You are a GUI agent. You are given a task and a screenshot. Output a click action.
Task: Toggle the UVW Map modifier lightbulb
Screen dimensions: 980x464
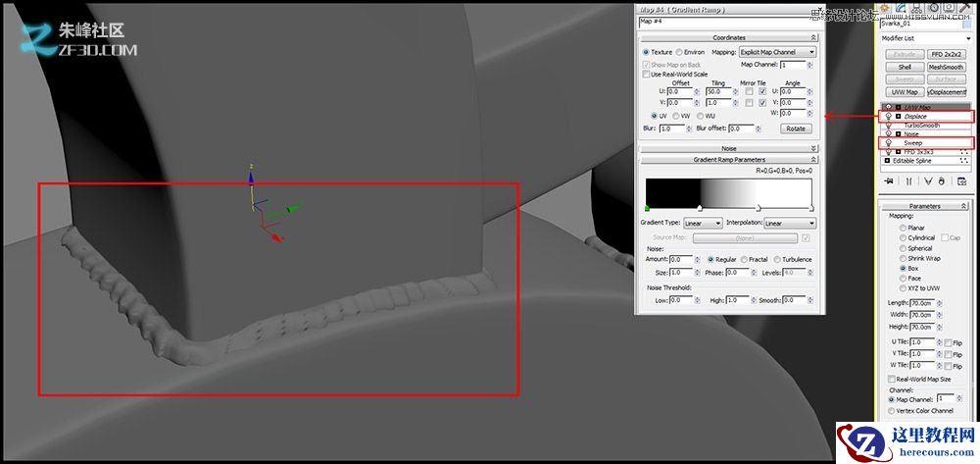coord(889,107)
